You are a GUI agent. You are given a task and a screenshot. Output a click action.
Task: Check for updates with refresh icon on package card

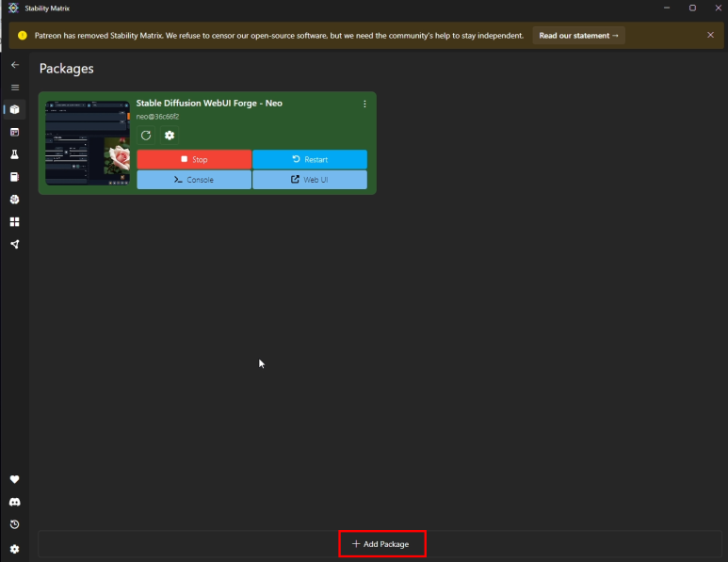[x=146, y=136]
